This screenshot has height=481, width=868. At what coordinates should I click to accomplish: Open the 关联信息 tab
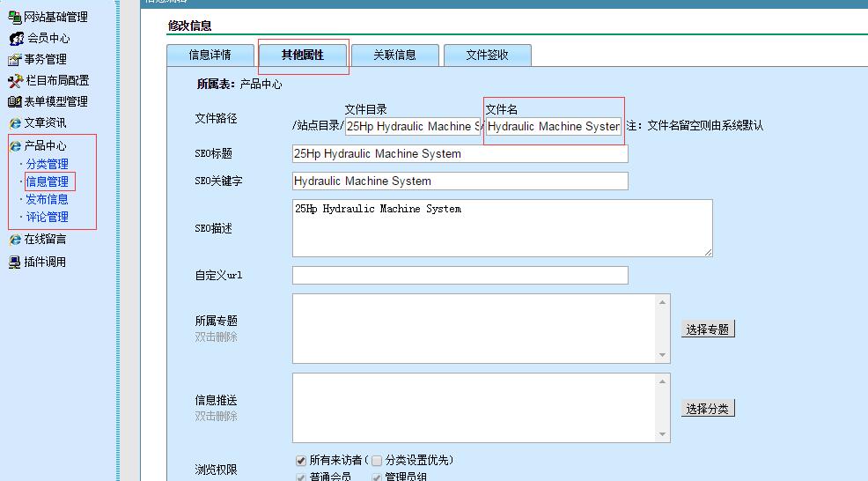pyautogui.click(x=394, y=55)
